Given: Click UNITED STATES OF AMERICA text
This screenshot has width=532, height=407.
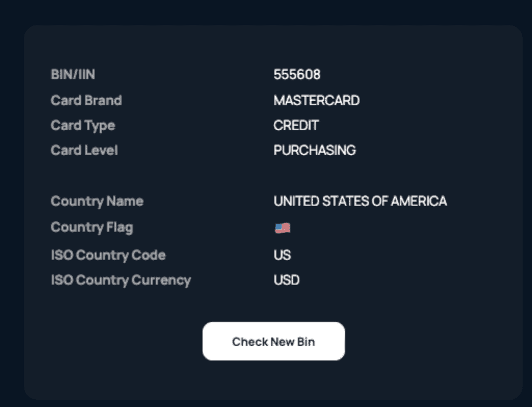Looking at the screenshot, I should coord(360,201).
